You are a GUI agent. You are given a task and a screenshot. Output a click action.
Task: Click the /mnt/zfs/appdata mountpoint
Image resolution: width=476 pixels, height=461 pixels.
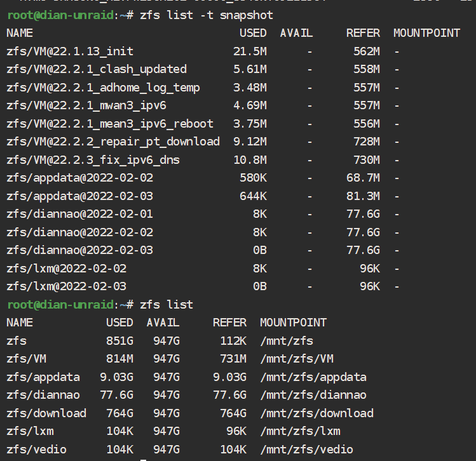click(x=313, y=377)
